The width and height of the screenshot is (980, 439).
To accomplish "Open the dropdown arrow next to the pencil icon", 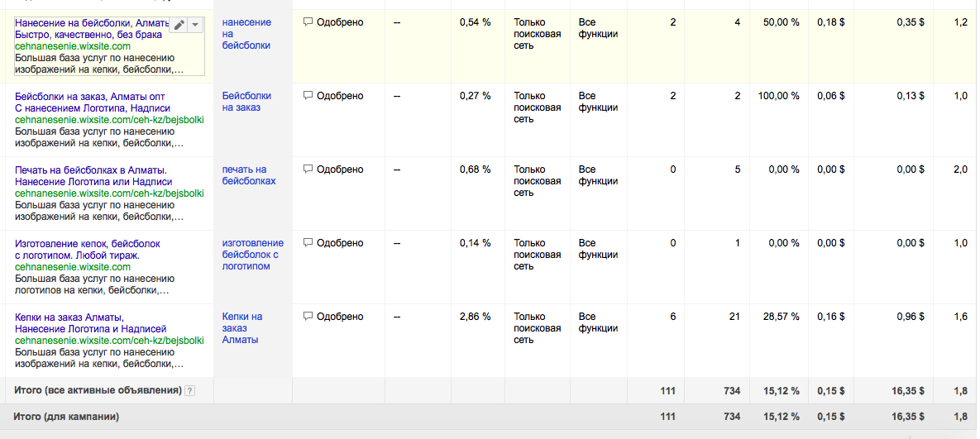I will 195,25.
